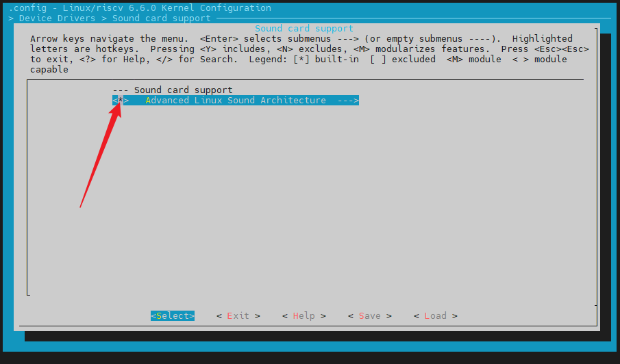
Task: Click the red hotkey letter E in Exit
Action: [230, 316]
